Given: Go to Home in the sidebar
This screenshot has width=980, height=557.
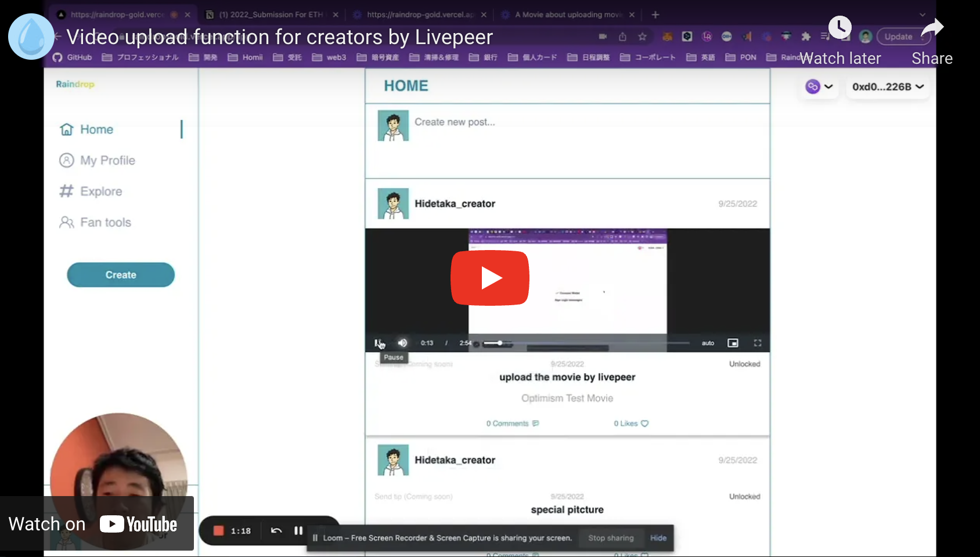Looking at the screenshot, I should pyautogui.click(x=96, y=129).
